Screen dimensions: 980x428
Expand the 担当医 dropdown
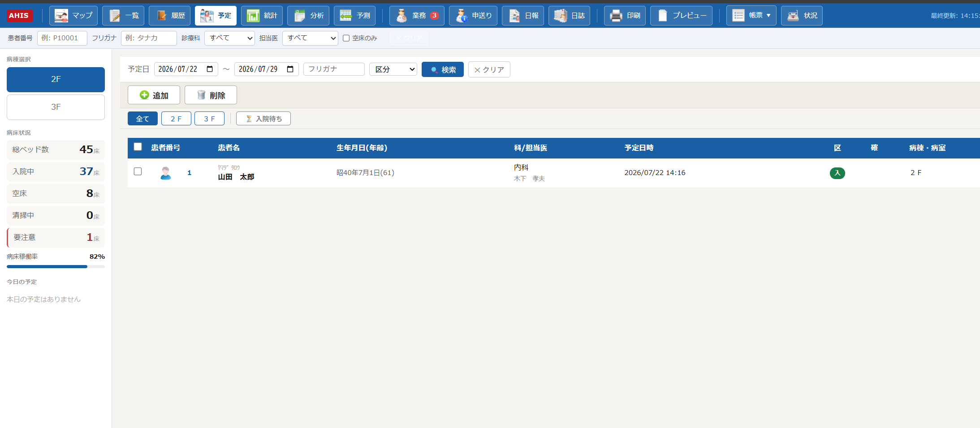click(x=310, y=38)
